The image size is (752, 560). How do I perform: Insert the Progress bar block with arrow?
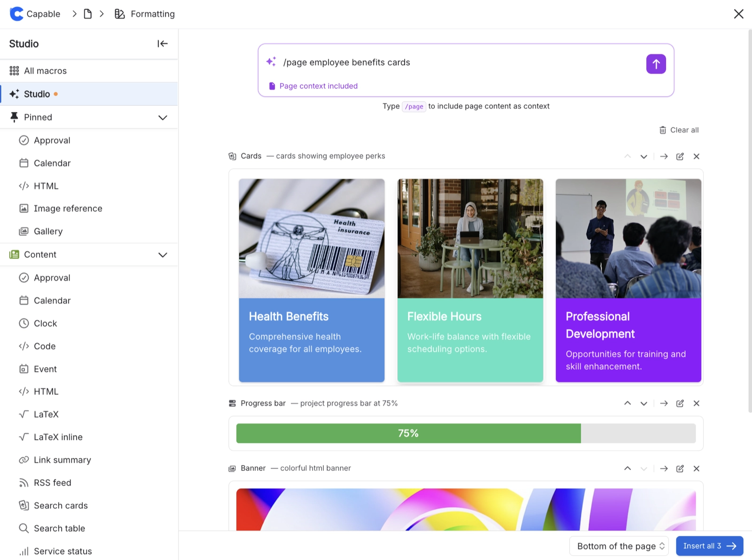point(664,403)
